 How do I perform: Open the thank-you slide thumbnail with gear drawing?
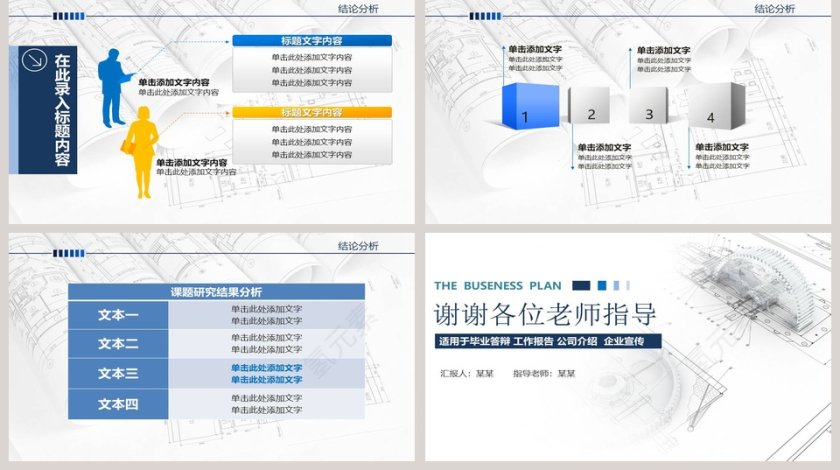[628, 347]
